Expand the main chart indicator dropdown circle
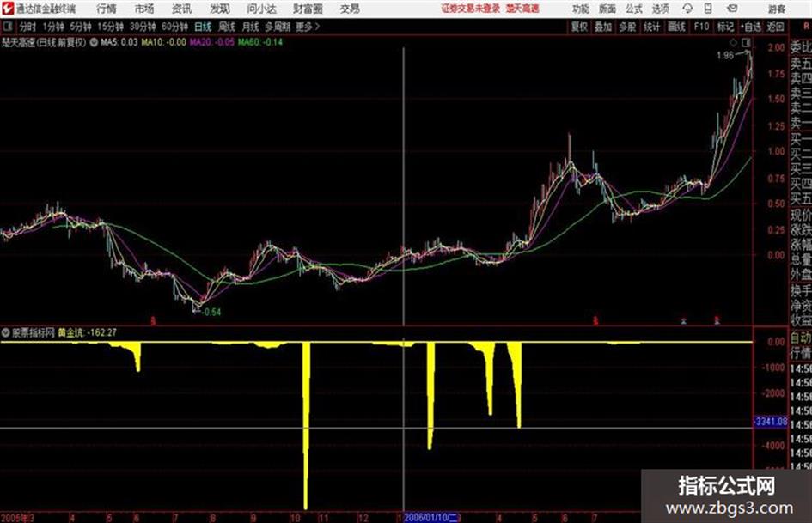The height and width of the screenshot is (523, 812). click(x=94, y=42)
